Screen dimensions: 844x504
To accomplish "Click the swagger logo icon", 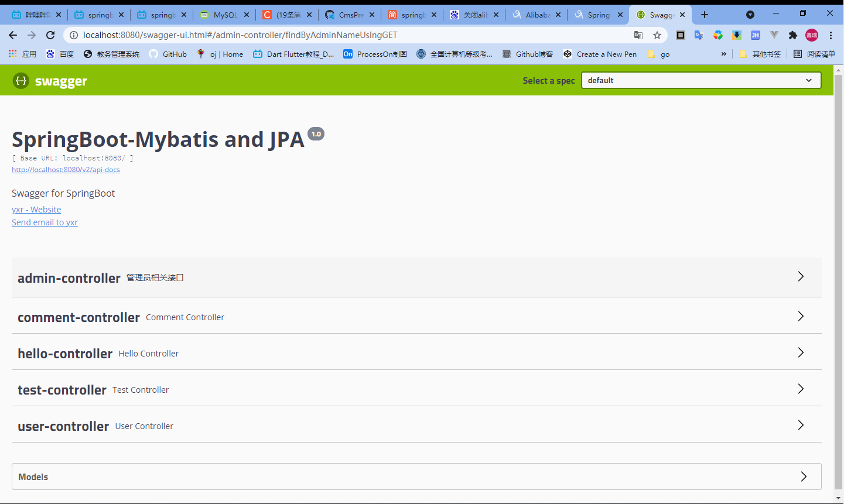I will (x=21, y=81).
